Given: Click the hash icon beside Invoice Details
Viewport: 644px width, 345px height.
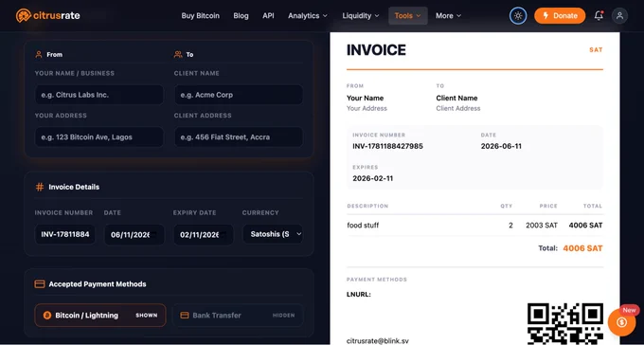Looking at the screenshot, I should click(40, 187).
